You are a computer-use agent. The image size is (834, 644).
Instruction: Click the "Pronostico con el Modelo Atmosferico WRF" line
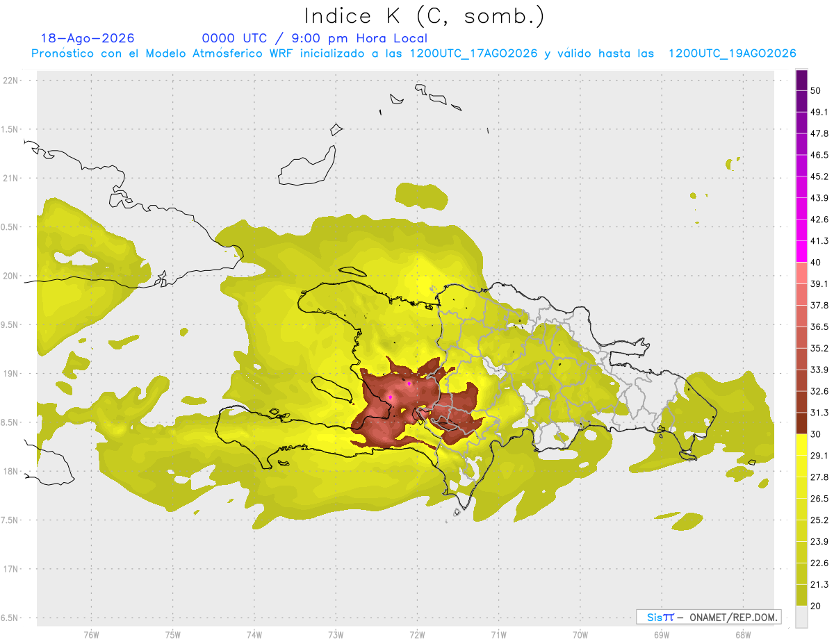pos(414,53)
